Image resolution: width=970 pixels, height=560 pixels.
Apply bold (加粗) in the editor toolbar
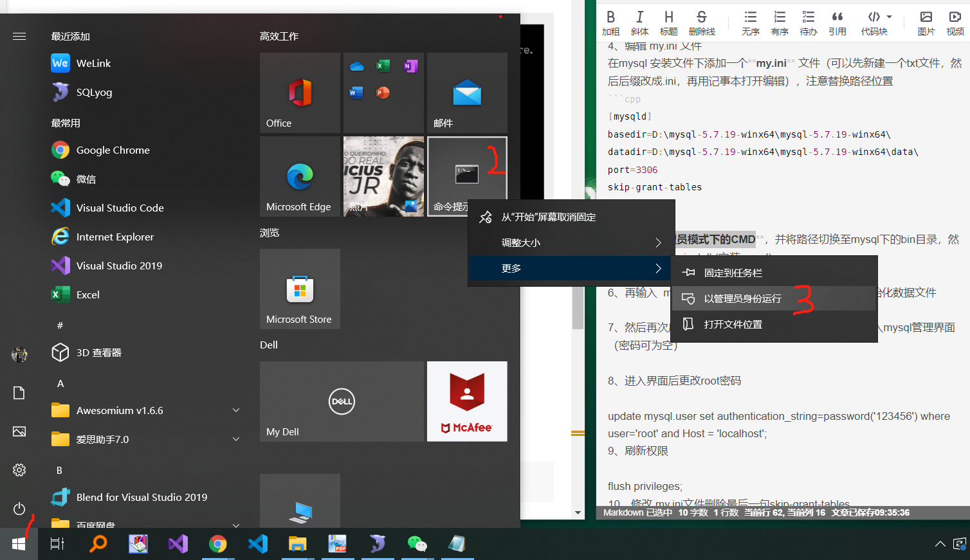[x=610, y=23]
